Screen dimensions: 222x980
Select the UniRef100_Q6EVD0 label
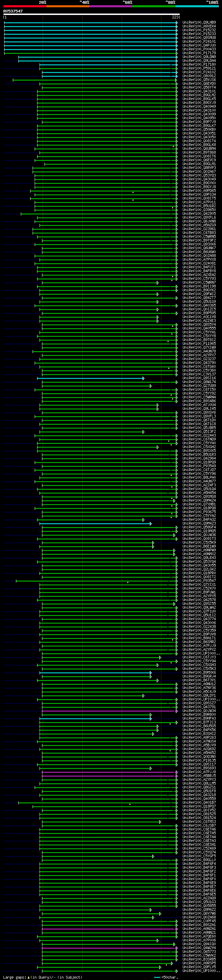(199, 84)
